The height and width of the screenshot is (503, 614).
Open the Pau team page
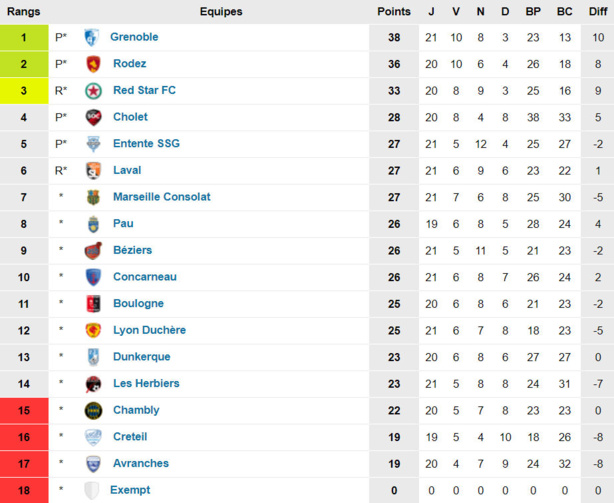(x=123, y=224)
